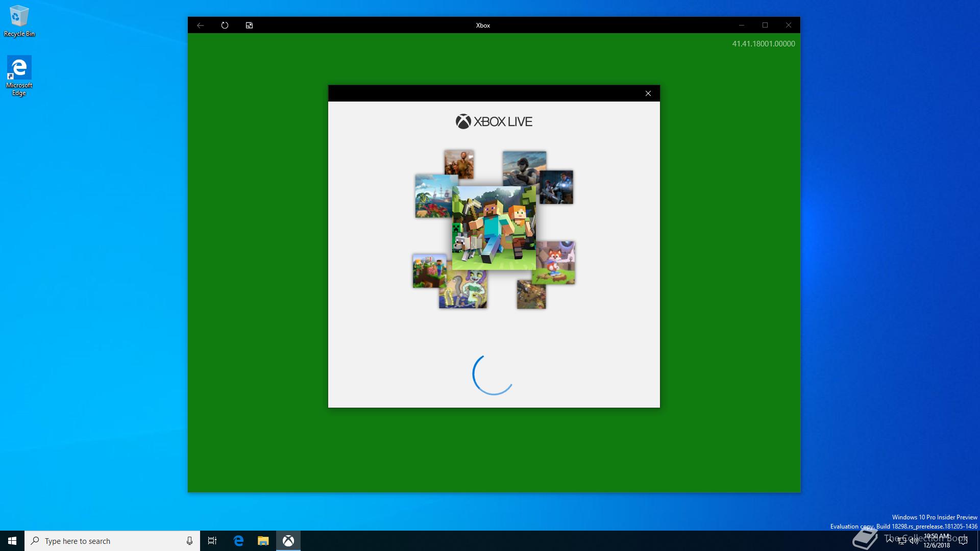The image size is (980, 551).
Task: Click the Gears of War soldier artwork
Action: [x=557, y=187]
